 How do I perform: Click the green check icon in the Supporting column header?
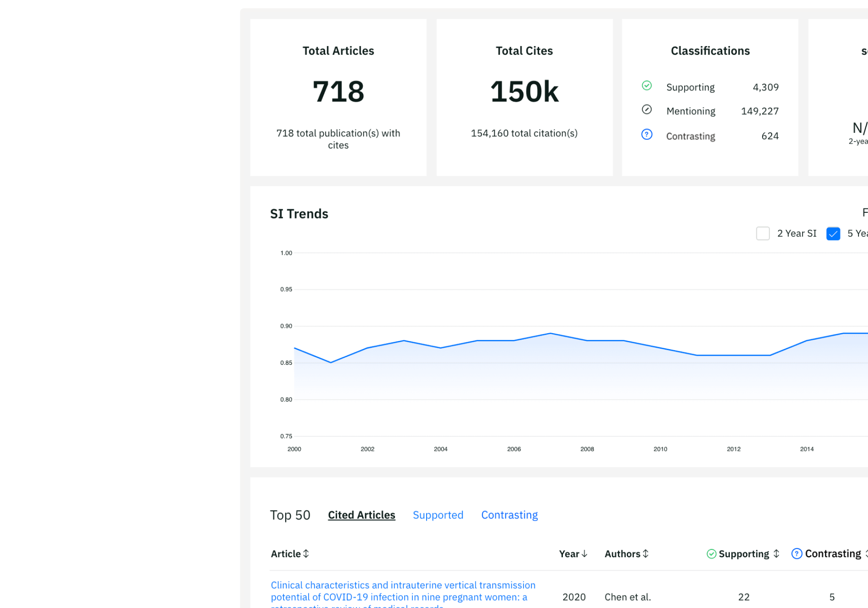click(711, 554)
